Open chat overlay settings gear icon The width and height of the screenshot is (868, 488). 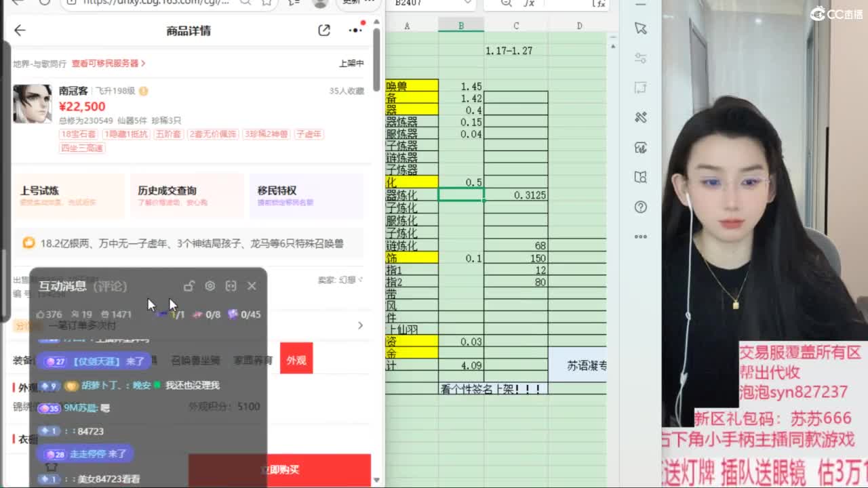pyautogui.click(x=210, y=286)
